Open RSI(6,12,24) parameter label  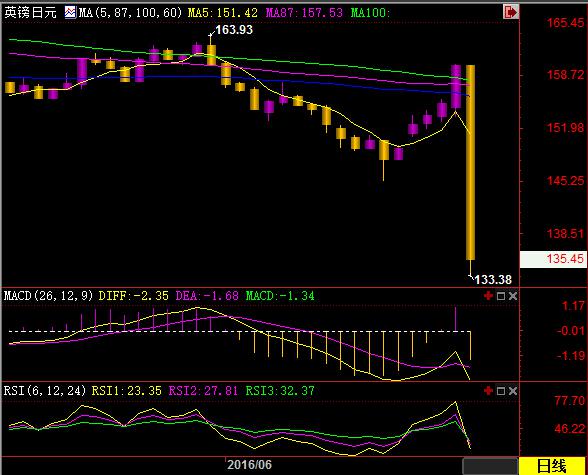click(x=45, y=391)
